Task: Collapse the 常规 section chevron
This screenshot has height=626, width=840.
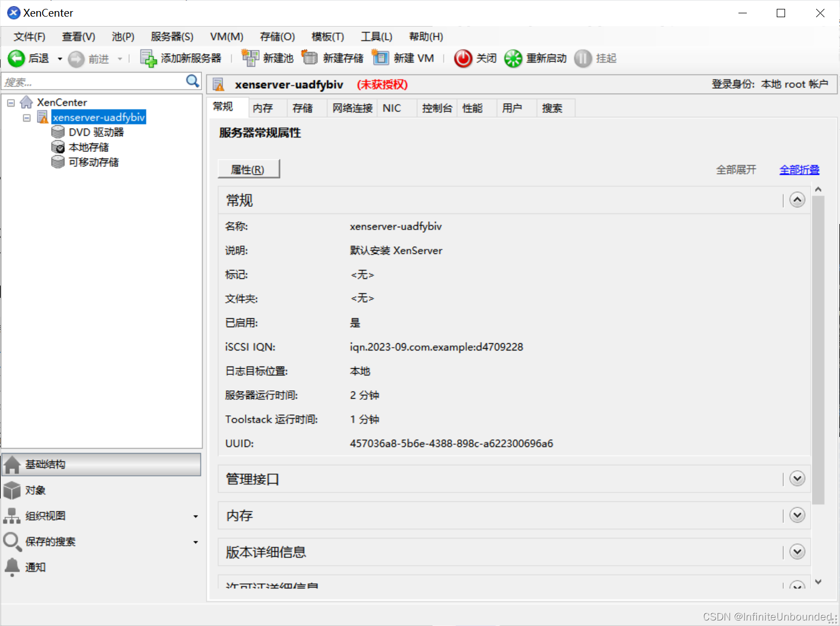Action: (797, 200)
